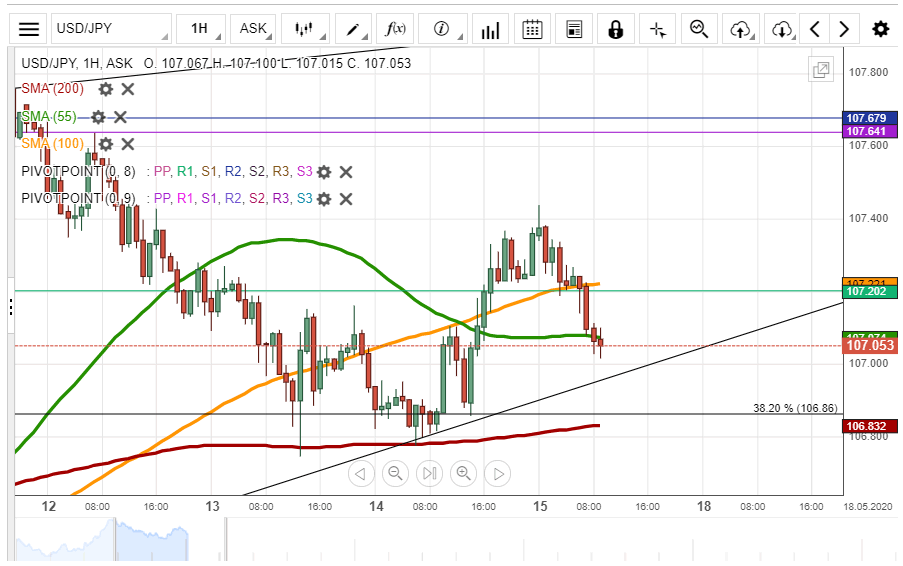Open the USD/JPY instrument selector

coord(111,29)
